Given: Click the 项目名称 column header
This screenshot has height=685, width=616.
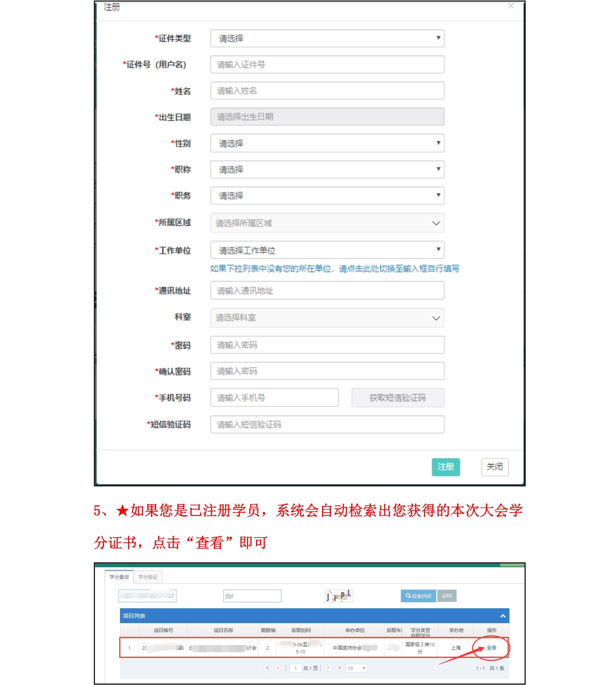Looking at the screenshot, I should coord(223,630).
